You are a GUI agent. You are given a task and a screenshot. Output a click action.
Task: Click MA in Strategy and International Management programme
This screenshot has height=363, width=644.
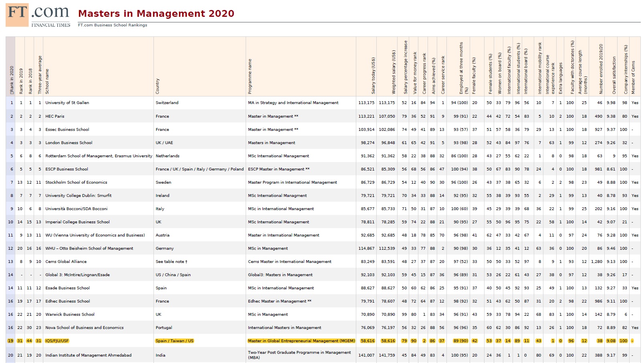(293, 103)
